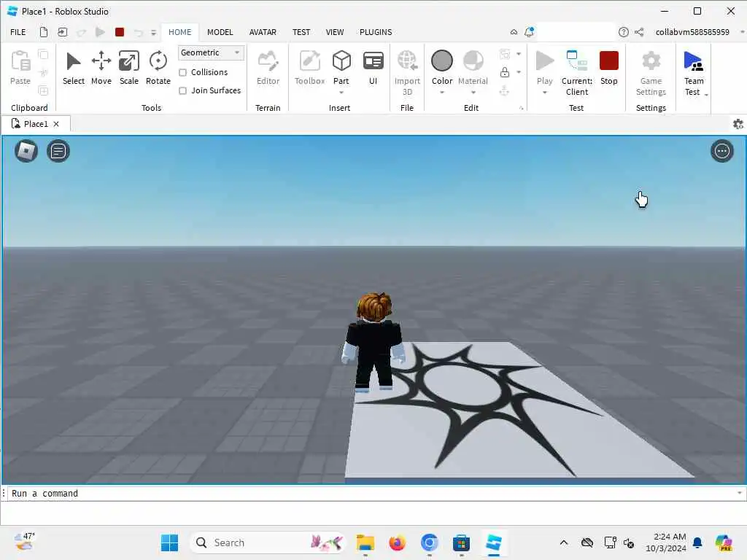Click the red stop square in quick access bar
Screen dimensions: 747x560
tap(120, 32)
